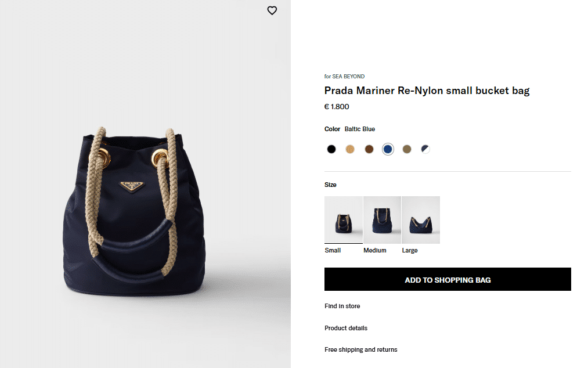Pick the Large size bag thumbnail
The height and width of the screenshot is (368, 588).
[x=421, y=219]
